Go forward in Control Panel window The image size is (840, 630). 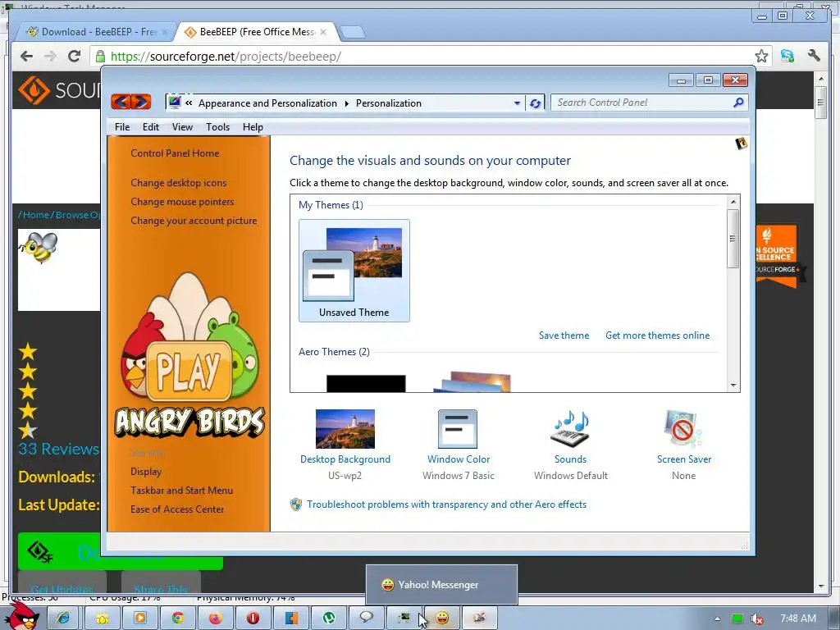(x=141, y=101)
